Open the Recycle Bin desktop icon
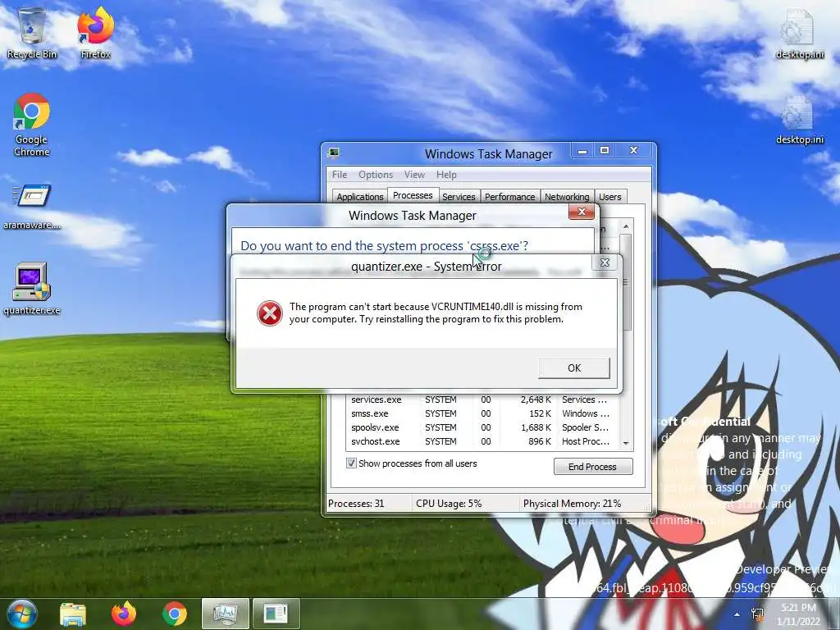The height and width of the screenshot is (630, 840). pos(32,33)
